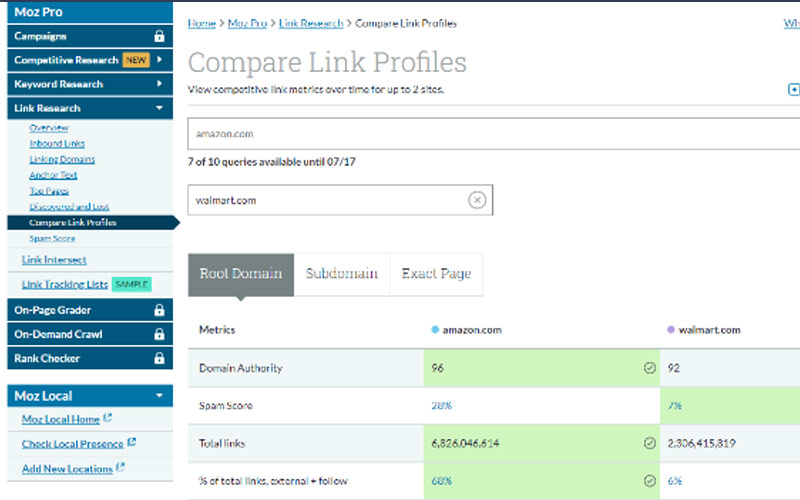Click the Rank Checker lock icon
This screenshot has height=500, width=800.
(x=159, y=358)
